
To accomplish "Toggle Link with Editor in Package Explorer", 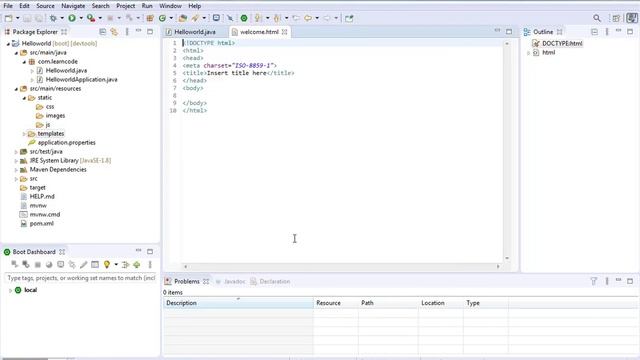I will pyautogui.click(x=114, y=32).
